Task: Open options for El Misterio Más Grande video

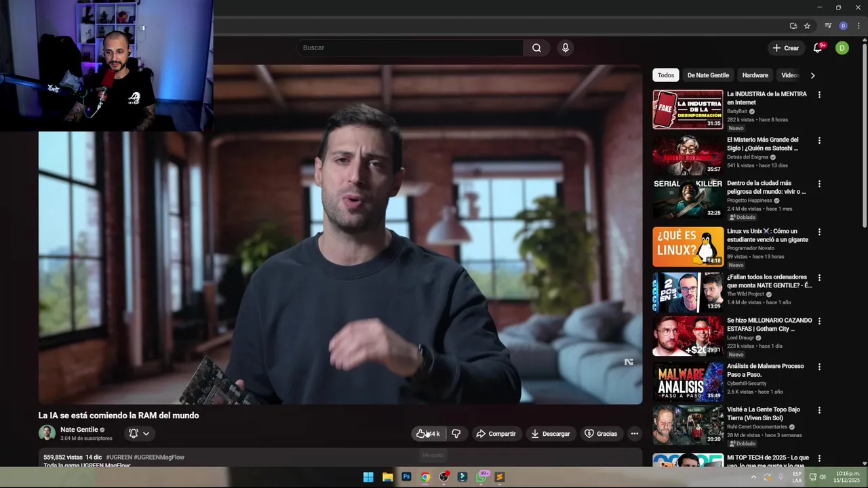Action: (819, 140)
